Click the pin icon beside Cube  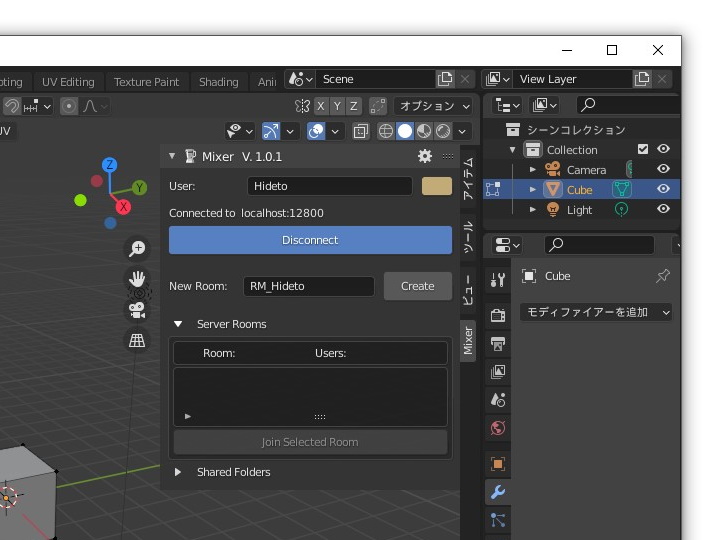(x=663, y=276)
